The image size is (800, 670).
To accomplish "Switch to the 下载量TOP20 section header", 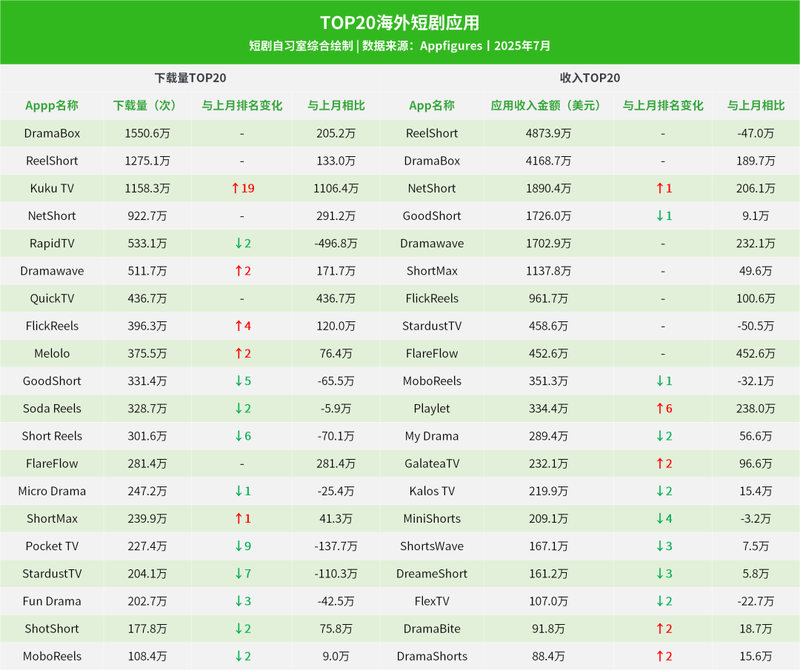I will (x=190, y=78).
